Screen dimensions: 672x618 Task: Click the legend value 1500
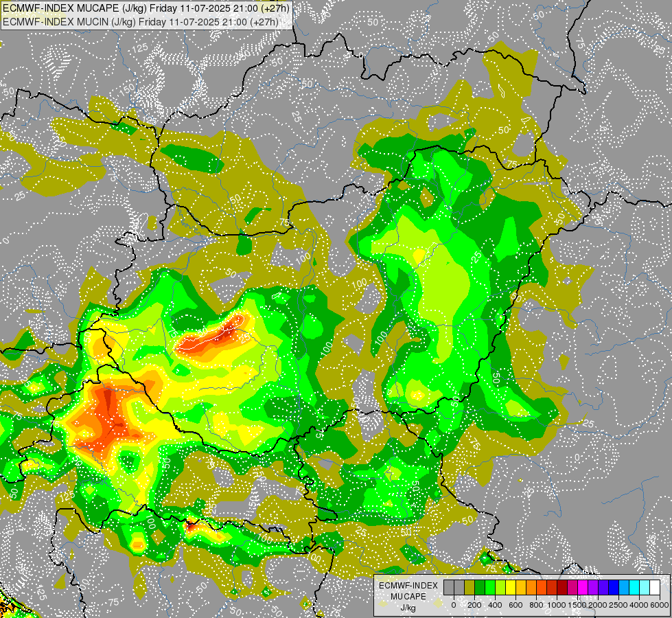(x=577, y=605)
